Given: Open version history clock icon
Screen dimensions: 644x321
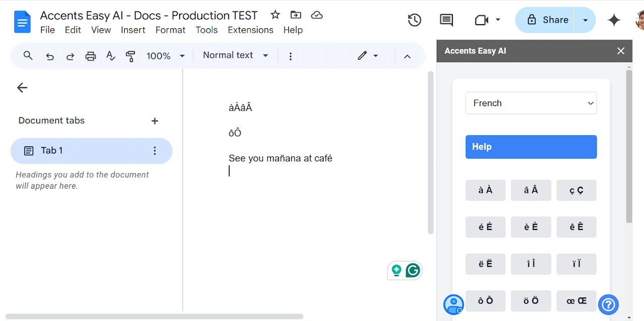Looking at the screenshot, I should tap(415, 20).
